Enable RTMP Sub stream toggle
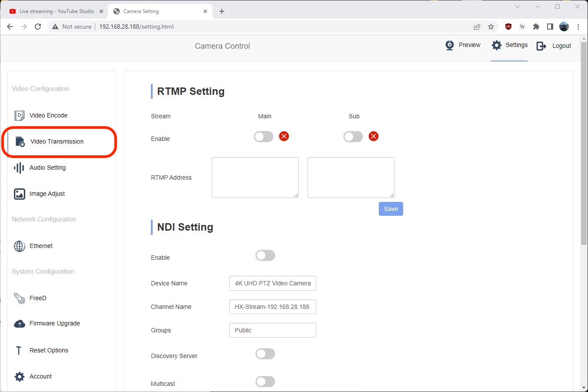 pyautogui.click(x=353, y=137)
